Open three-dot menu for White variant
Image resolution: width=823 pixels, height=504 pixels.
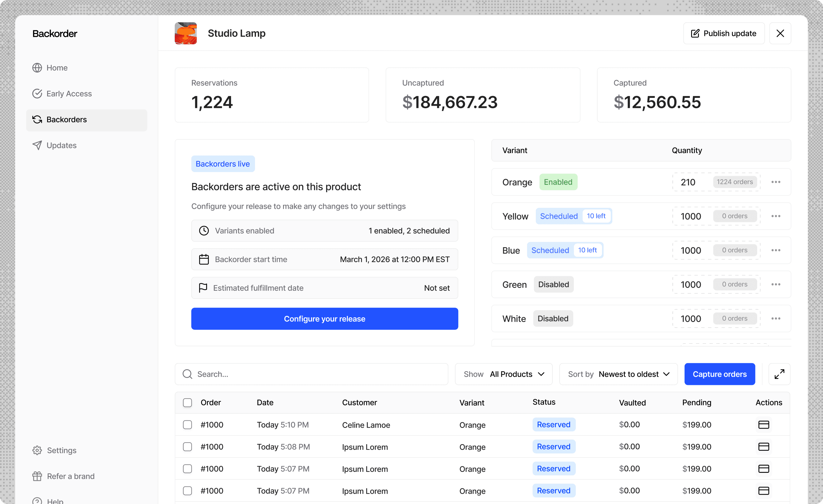pos(776,318)
